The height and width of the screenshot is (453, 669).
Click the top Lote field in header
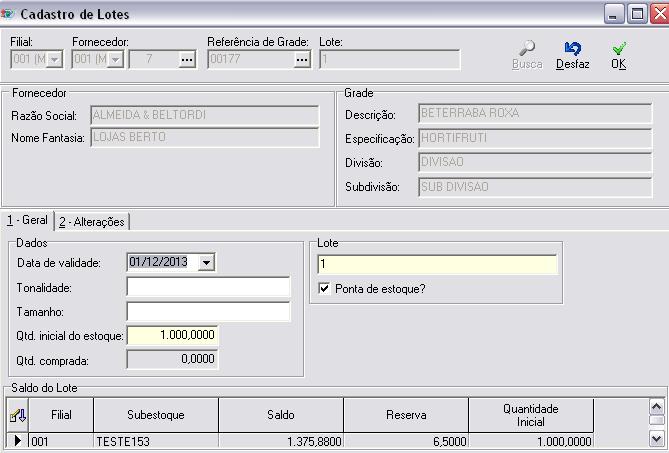(x=390, y=59)
